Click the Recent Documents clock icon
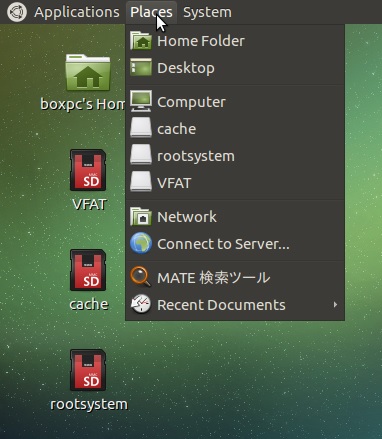 pos(141,304)
